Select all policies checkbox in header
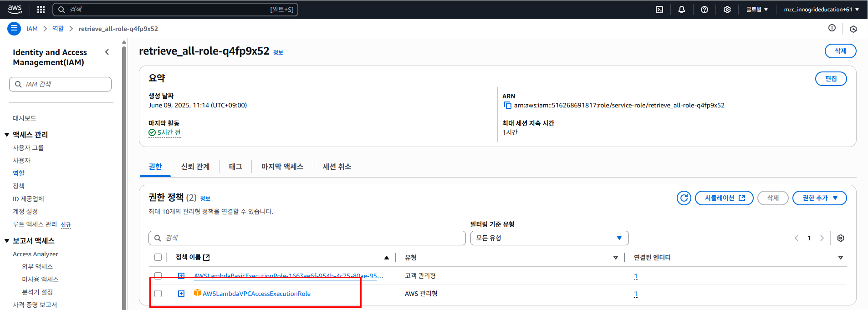 tap(158, 257)
